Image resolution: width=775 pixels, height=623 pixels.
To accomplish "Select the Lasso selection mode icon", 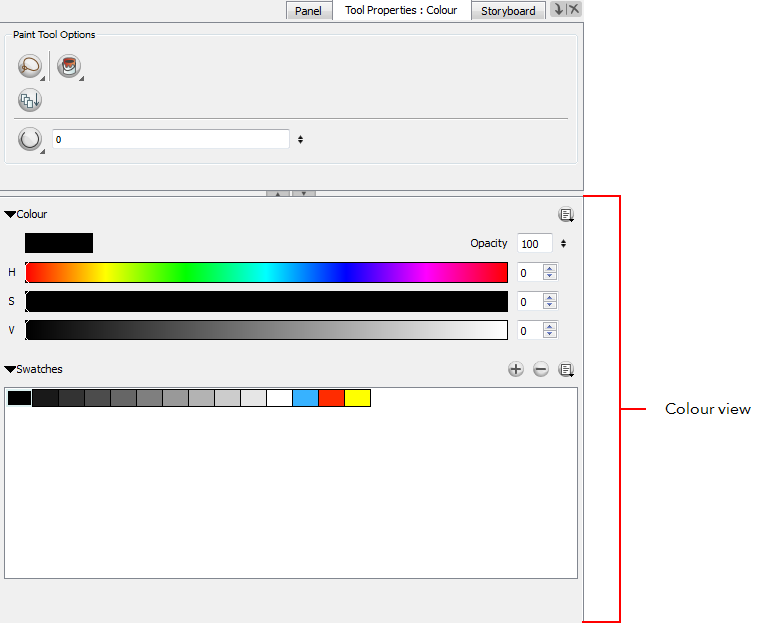I will coord(30,66).
